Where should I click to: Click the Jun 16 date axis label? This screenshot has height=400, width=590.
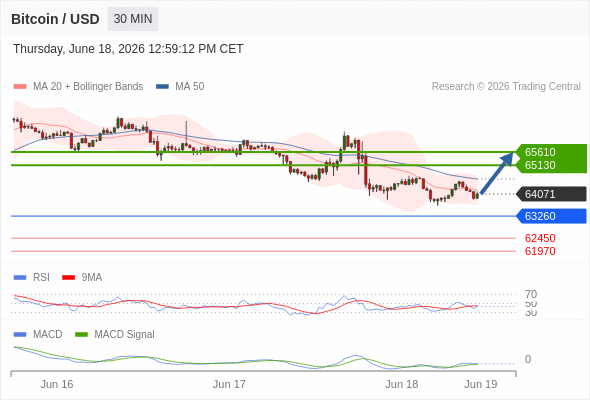[57, 384]
